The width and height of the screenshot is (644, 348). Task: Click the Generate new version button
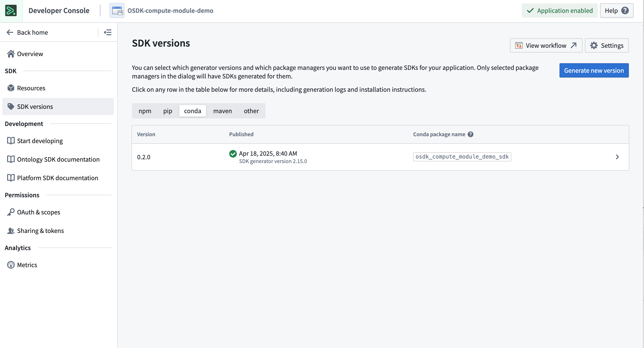tap(594, 70)
